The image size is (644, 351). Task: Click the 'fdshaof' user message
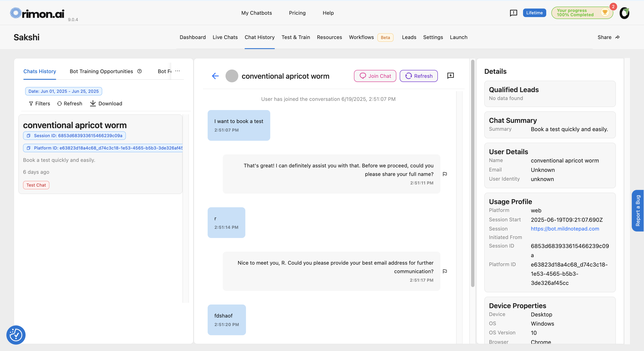(x=227, y=320)
